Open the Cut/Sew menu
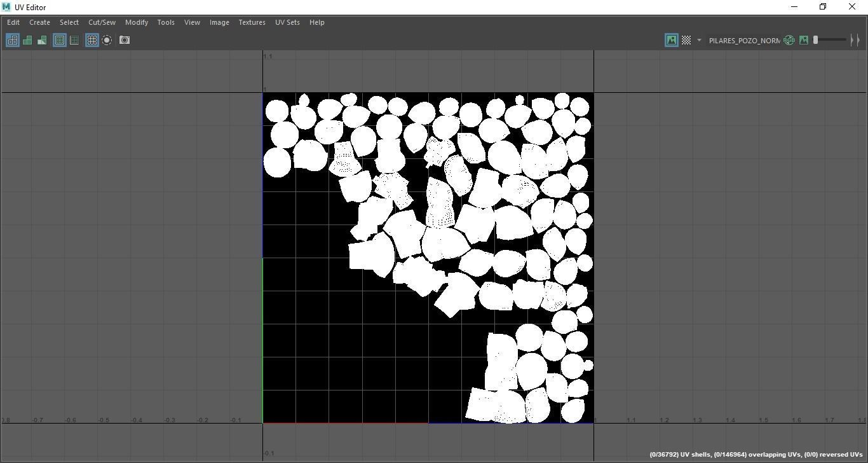The height and width of the screenshot is (463, 868). click(102, 22)
